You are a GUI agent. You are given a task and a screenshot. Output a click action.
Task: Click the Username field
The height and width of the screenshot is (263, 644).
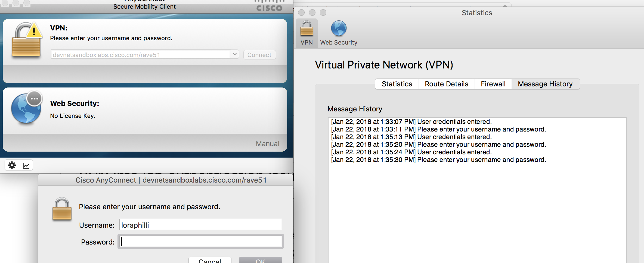[200, 225]
